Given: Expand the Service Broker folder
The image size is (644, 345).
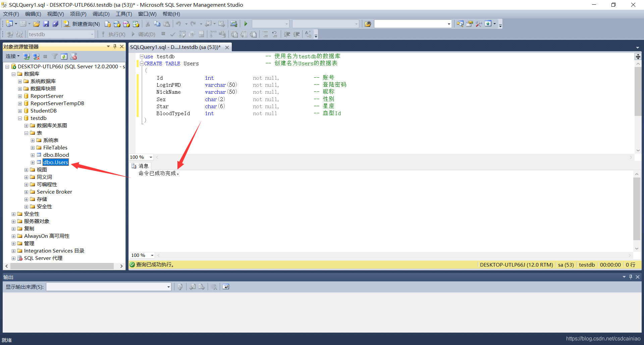Looking at the screenshot, I should click(x=26, y=192).
